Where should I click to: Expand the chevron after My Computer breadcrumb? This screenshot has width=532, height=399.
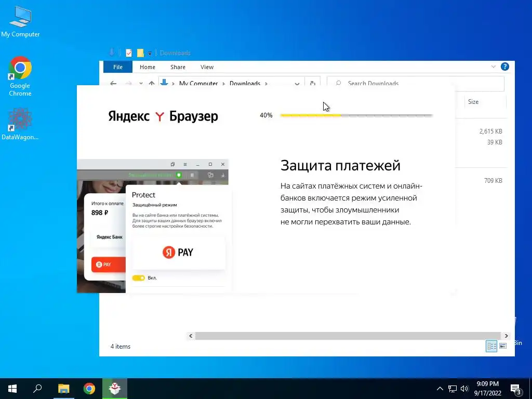223,84
